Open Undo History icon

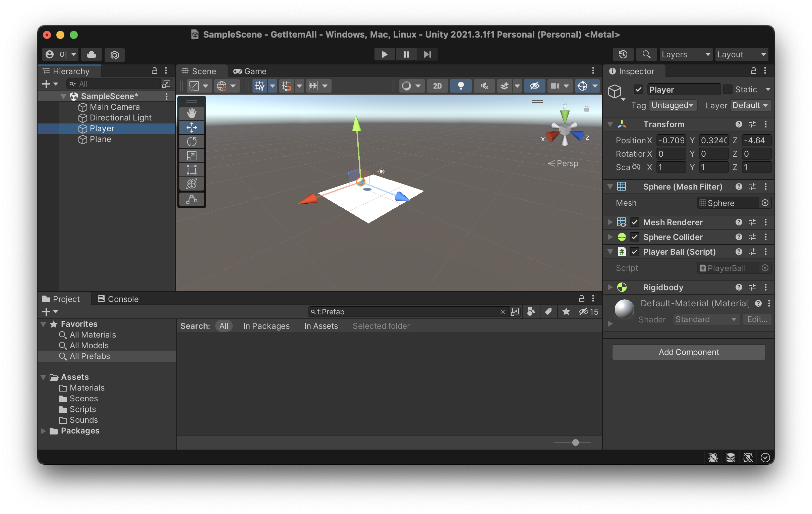(x=623, y=54)
